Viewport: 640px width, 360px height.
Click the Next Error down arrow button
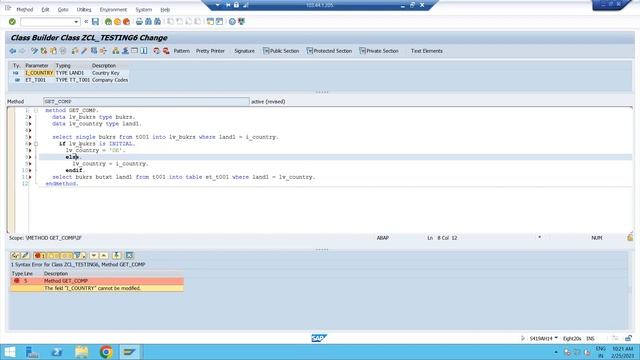[x=93, y=256]
